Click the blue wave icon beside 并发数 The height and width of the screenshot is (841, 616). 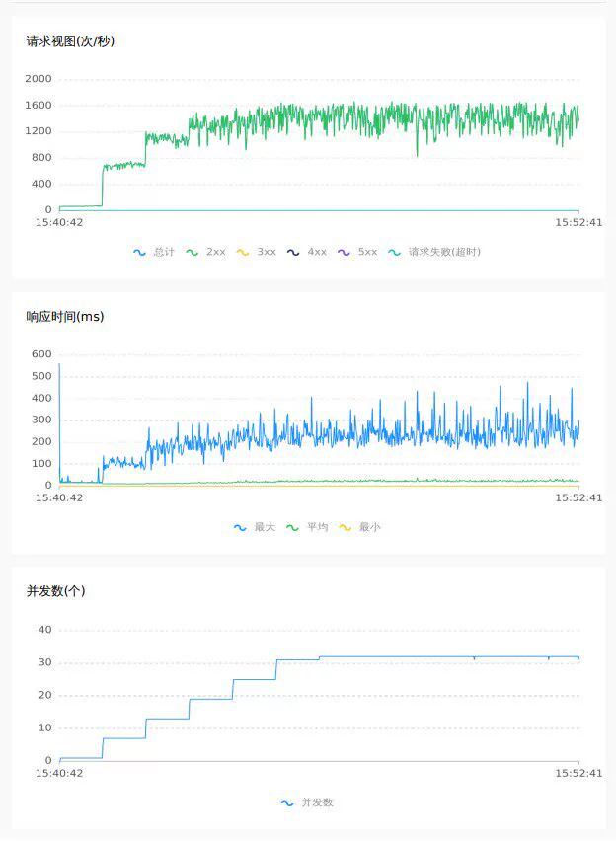click(x=287, y=803)
